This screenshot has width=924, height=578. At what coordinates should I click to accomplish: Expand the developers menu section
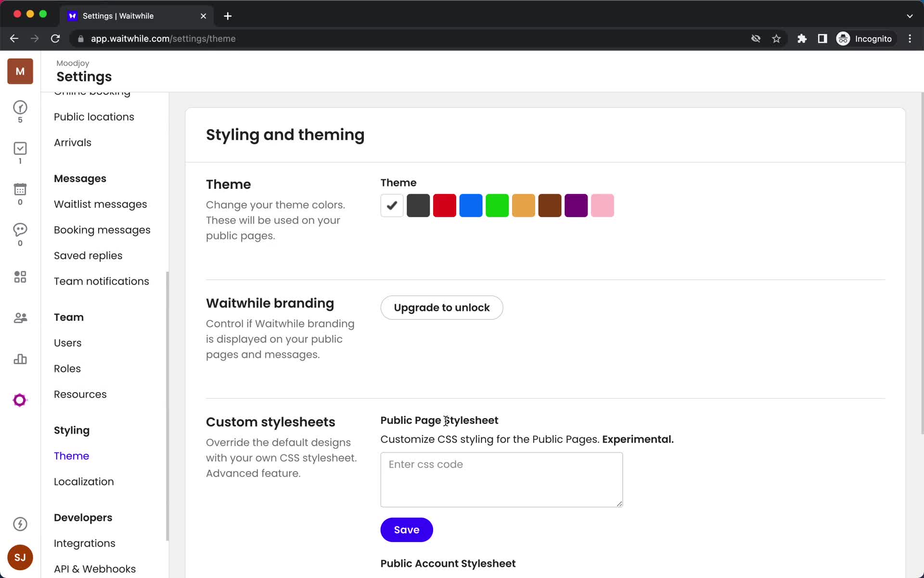(83, 517)
